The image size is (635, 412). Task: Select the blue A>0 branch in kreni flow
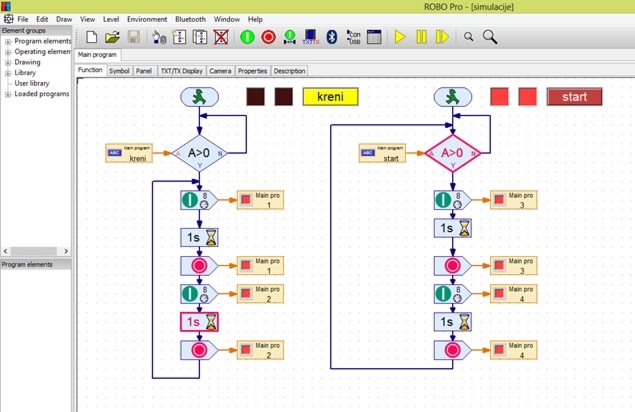click(x=199, y=153)
